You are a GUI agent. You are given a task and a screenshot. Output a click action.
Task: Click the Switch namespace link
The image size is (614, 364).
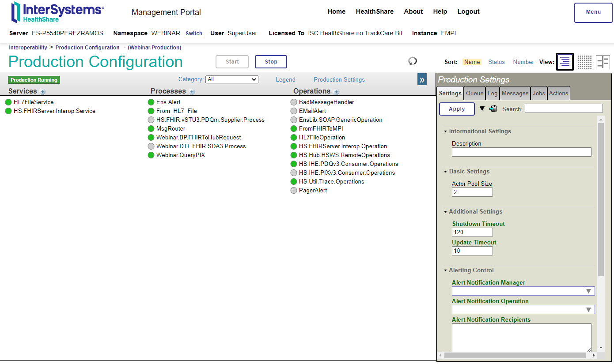[194, 34]
